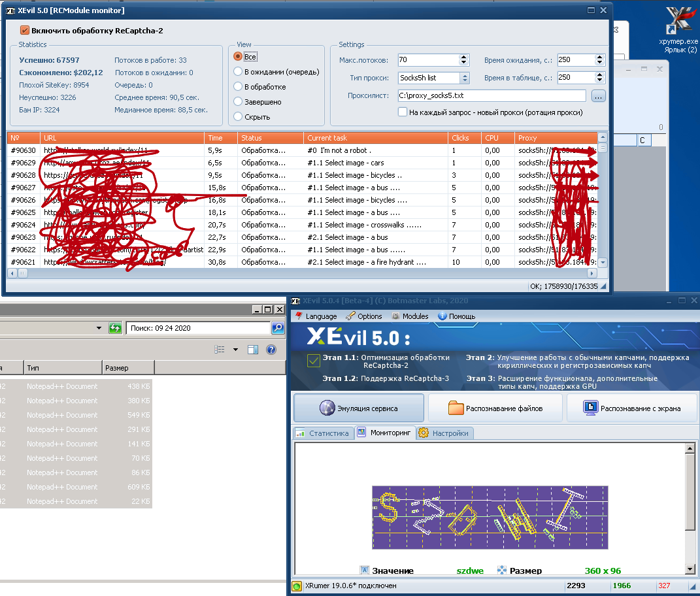The height and width of the screenshot is (596, 700).
Task: Select table row #90621 fire hydrant task
Action: tap(302, 262)
